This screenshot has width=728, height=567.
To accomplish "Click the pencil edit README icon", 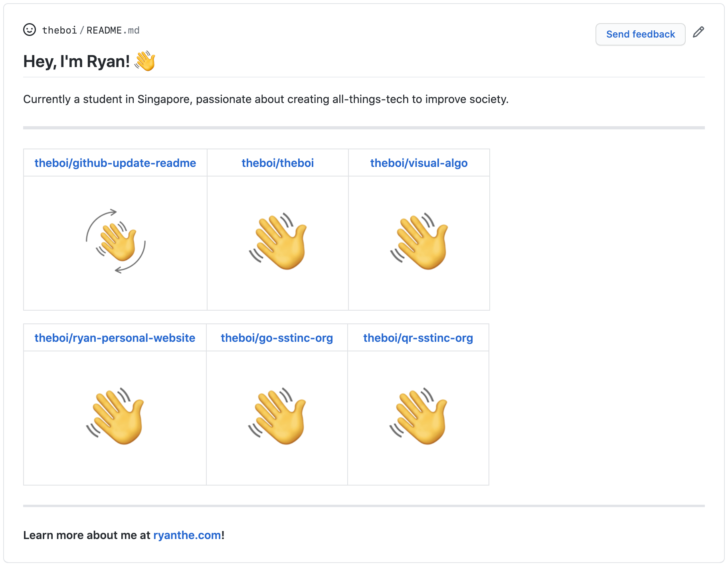I will click(698, 32).
